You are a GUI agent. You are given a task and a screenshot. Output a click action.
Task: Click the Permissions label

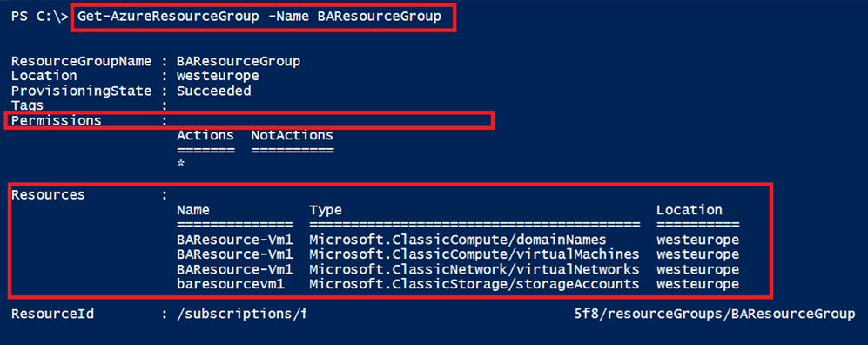pyautogui.click(x=57, y=120)
